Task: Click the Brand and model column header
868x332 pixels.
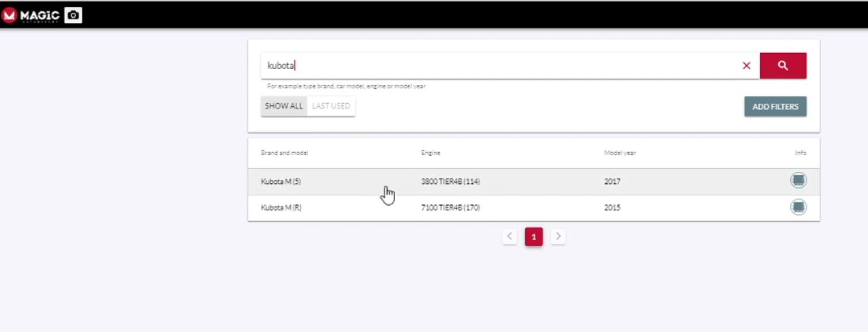Action: [x=285, y=153]
